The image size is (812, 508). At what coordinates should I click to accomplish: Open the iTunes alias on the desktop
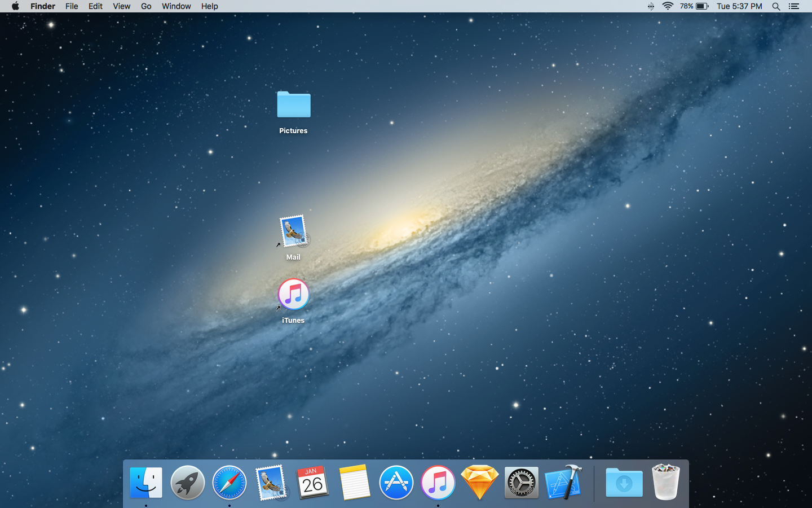point(293,294)
